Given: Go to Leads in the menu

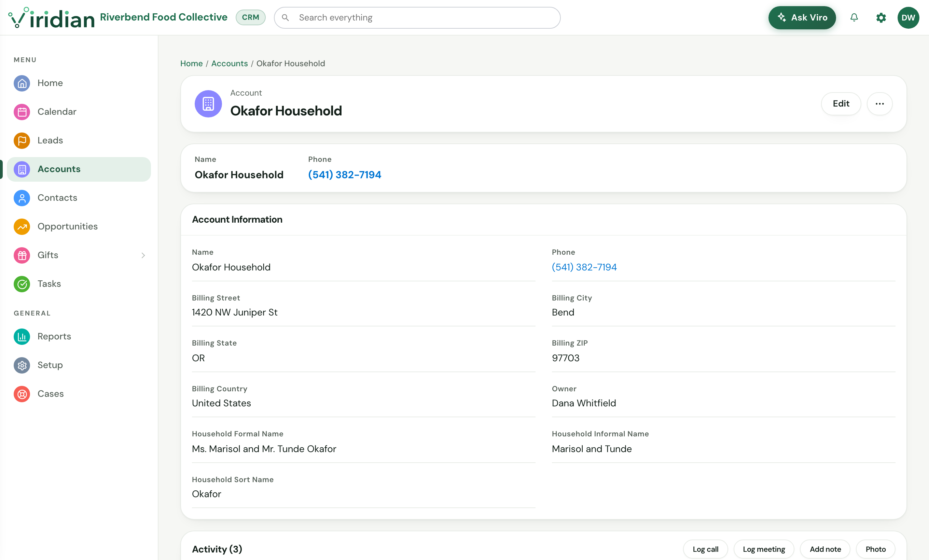Looking at the screenshot, I should [x=79, y=140].
